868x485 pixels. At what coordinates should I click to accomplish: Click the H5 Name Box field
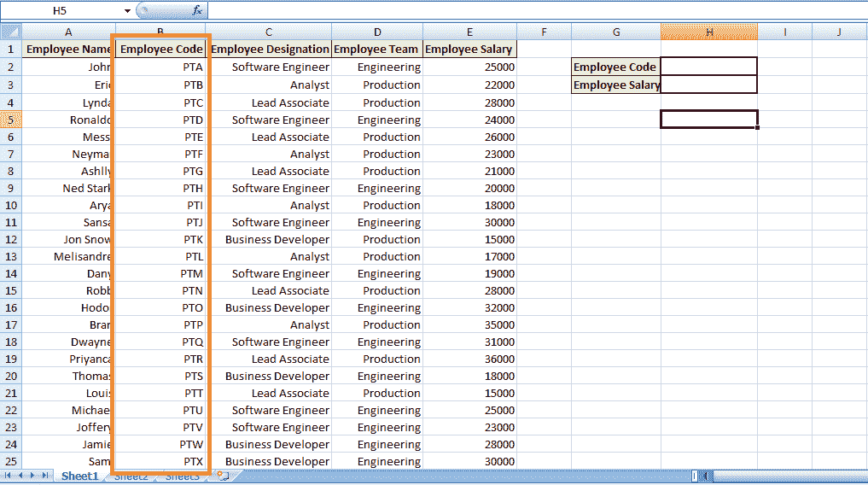tap(60, 10)
